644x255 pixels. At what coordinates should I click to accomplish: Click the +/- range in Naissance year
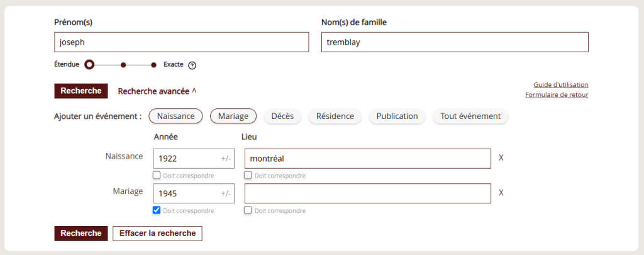point(226,159)
